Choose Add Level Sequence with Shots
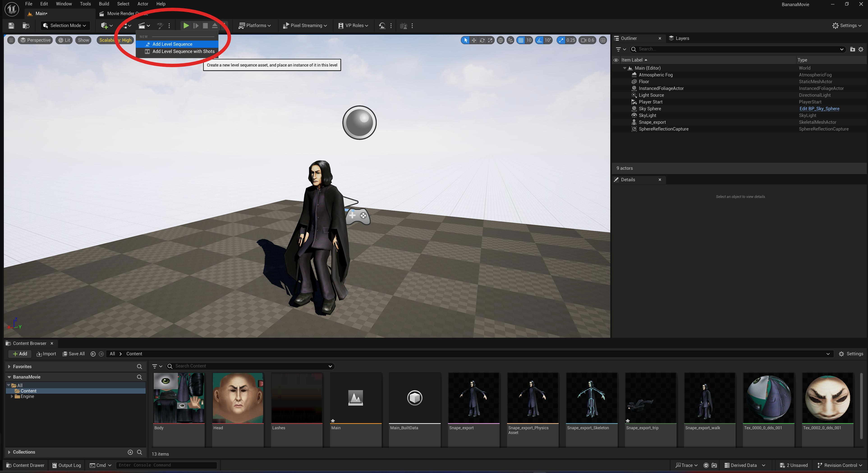 click(x=183, y=52)
